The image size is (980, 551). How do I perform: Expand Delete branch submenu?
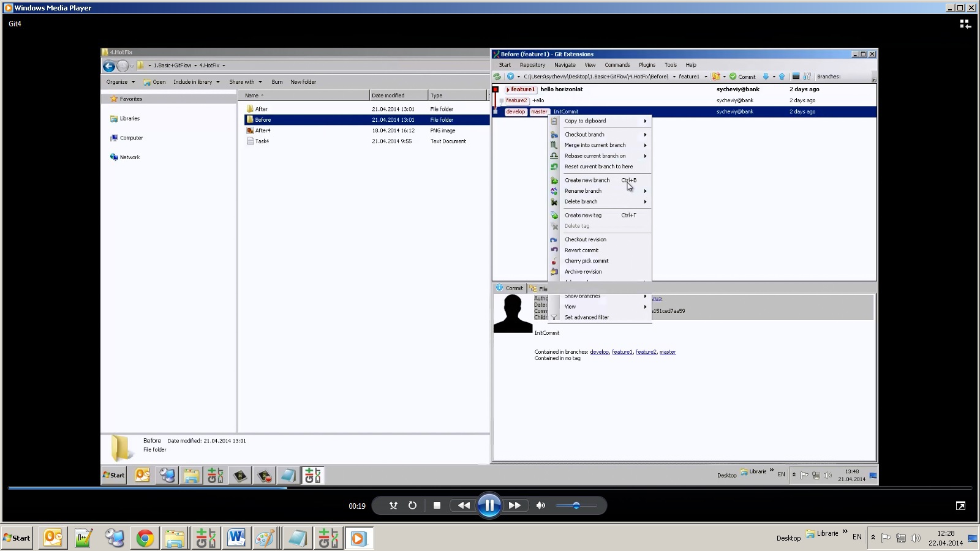point(600,201)
